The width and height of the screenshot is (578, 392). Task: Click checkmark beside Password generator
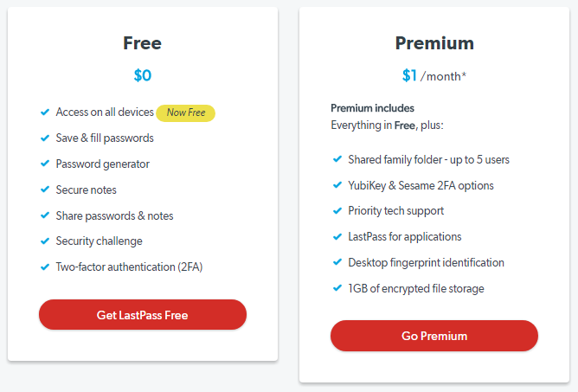pyautogui.click(x=45, y=164)
